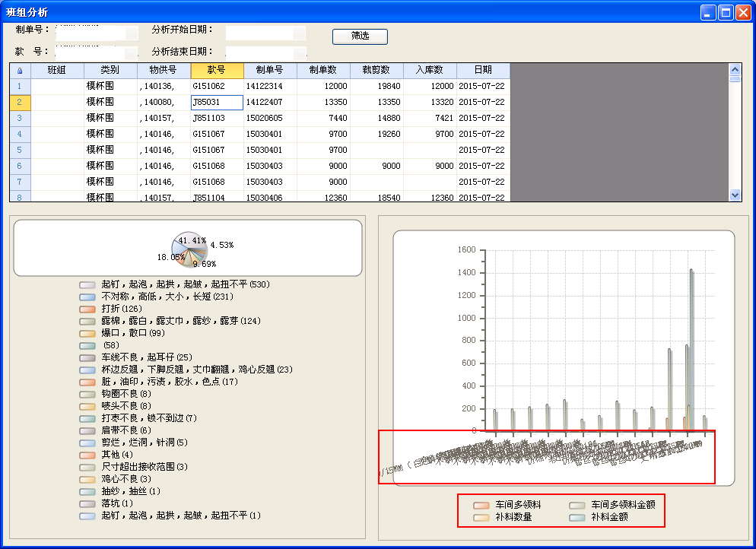Select the 入库数 column header
Screen dimensions: 756x549
pyautogui.click(x=430, y=71)
